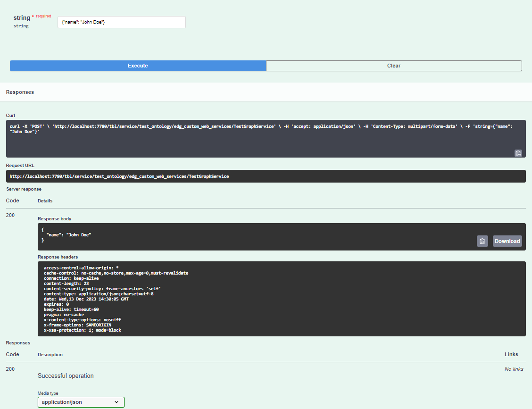532x409 pixels.
Task: Download the response body file
Action: click(507, 241)
